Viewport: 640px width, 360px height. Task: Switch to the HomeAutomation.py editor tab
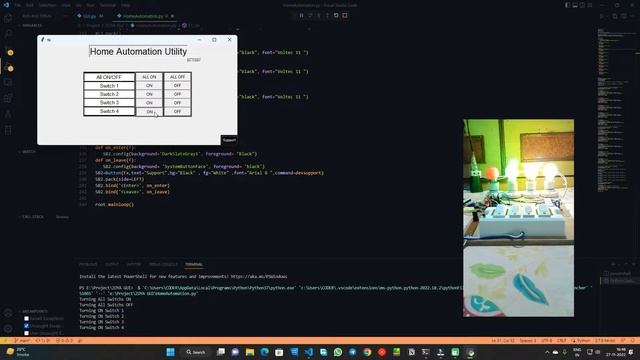pos(143,16)
